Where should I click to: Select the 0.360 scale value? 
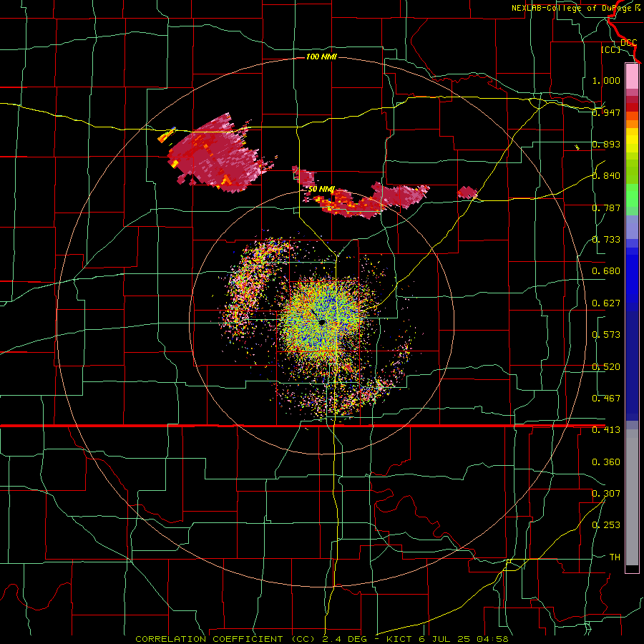coord(606,462)
